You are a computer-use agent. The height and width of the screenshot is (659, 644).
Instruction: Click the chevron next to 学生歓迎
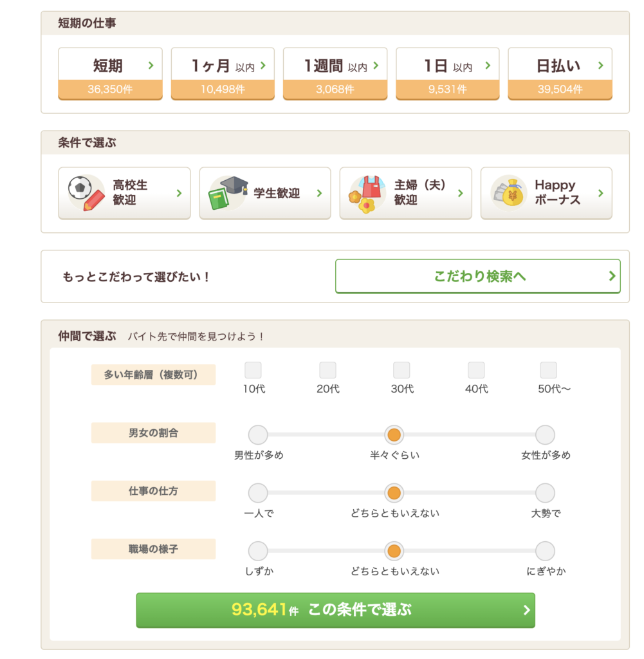(319, 192)
